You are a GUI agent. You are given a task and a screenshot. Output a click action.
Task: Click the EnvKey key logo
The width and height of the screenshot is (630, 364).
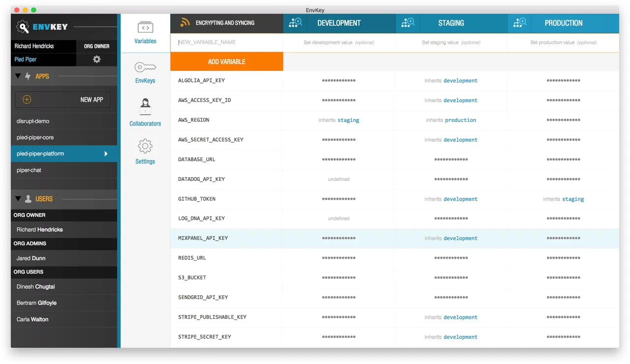click(x=23, y=27)
